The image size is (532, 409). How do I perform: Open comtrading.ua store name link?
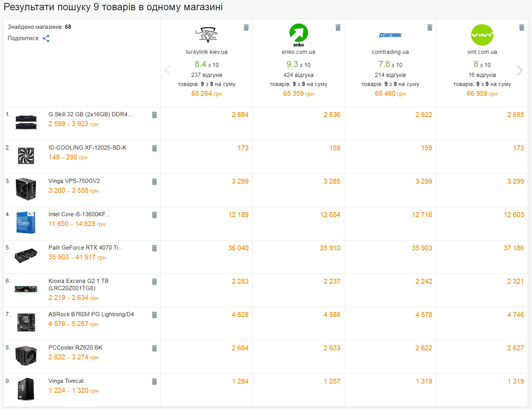click(x=390, y=52)
